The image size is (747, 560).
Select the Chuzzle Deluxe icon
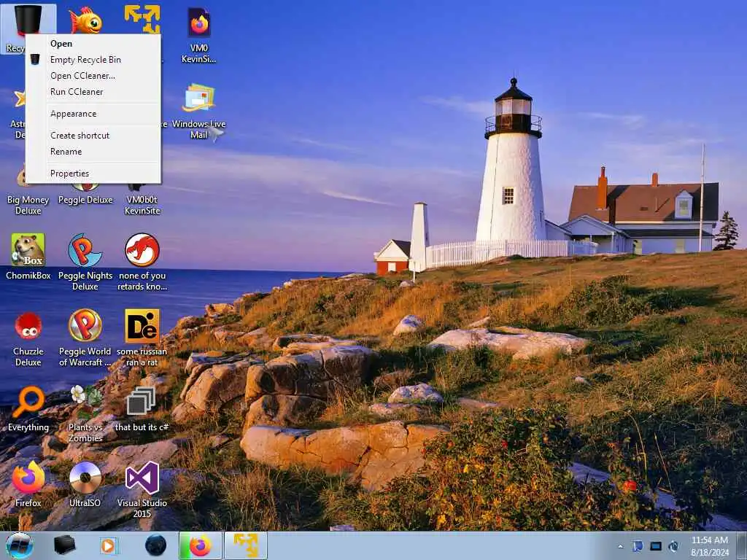[28, 338]
